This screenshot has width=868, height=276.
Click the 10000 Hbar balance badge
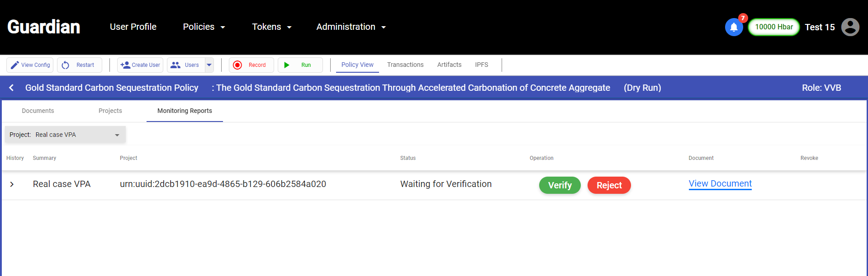pos(774,27)
